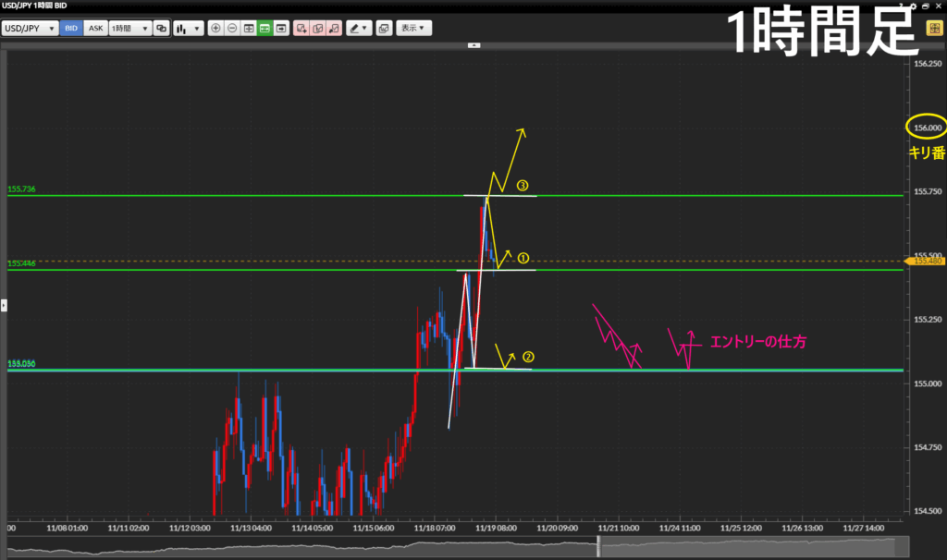The width and height of the screenshot is (947, 560).
Task: Switch price display to ASK
Action: [95, 28]
